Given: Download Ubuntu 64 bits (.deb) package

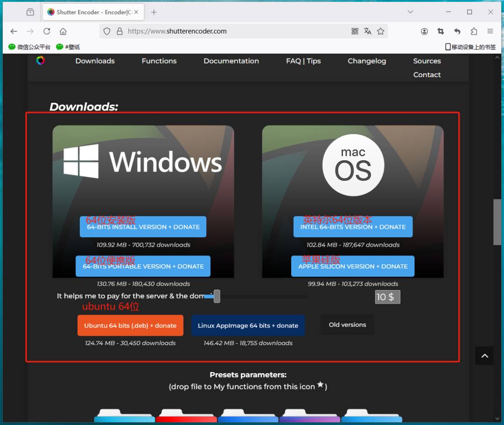Looking at the screenshot, I should pos(131,326).
